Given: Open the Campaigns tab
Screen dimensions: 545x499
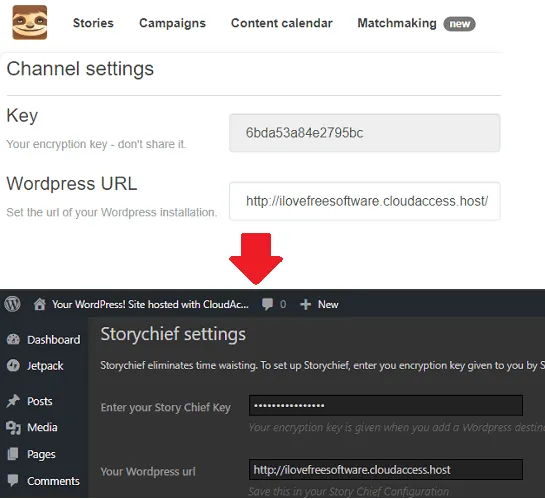Looking at the screenshot, I should pos(172,23).
